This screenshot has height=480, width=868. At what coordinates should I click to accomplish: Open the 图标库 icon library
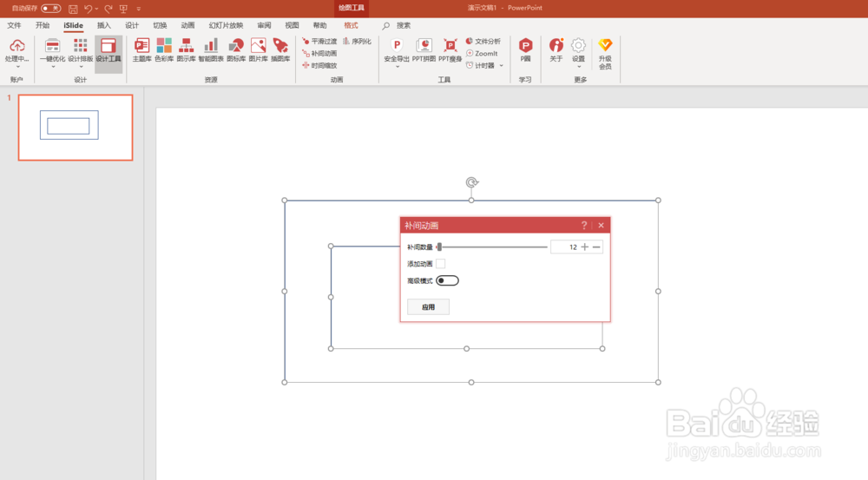(236, 49)
